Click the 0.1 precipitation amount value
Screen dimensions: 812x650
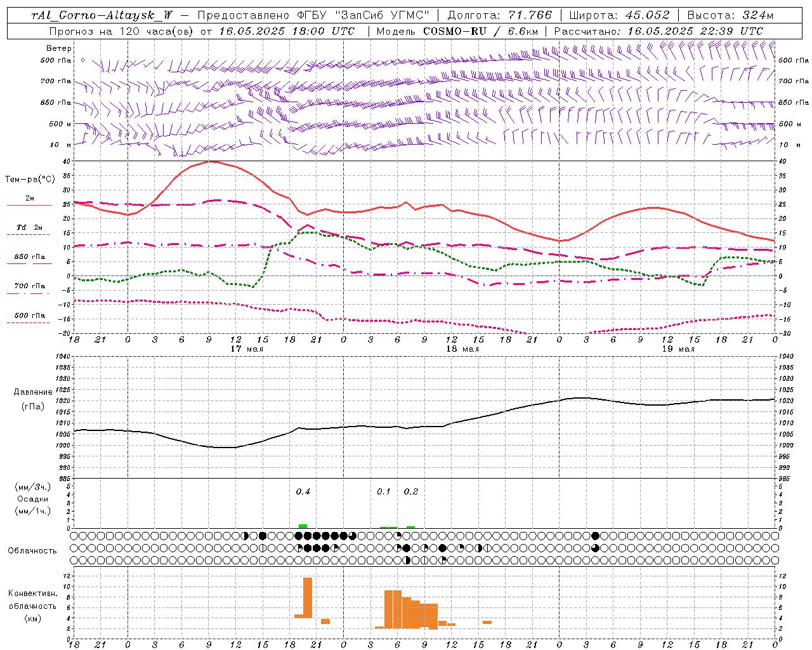(x=383, y=491)
